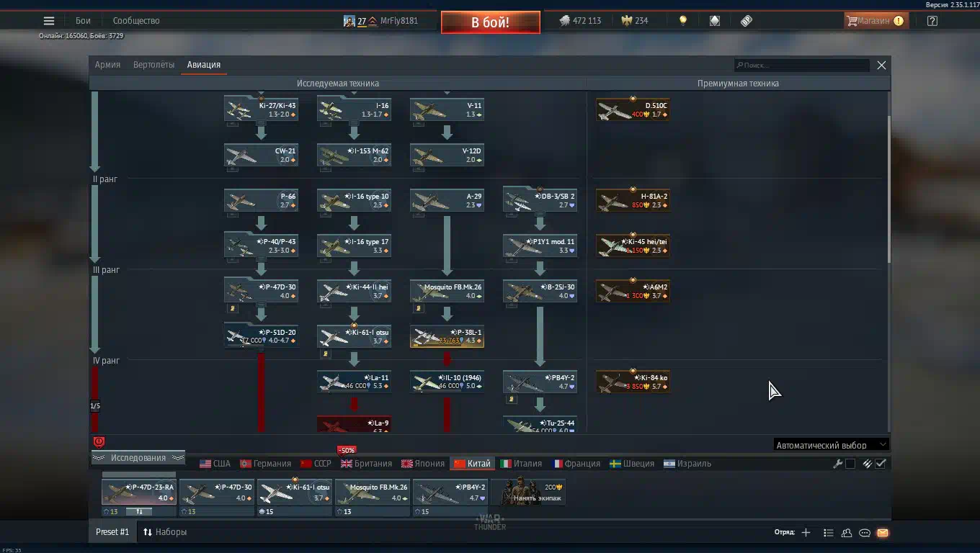This screenshot has width=980, height=553.
Task: Click the Silver Lions currency icon
Action: coord(564,21)
